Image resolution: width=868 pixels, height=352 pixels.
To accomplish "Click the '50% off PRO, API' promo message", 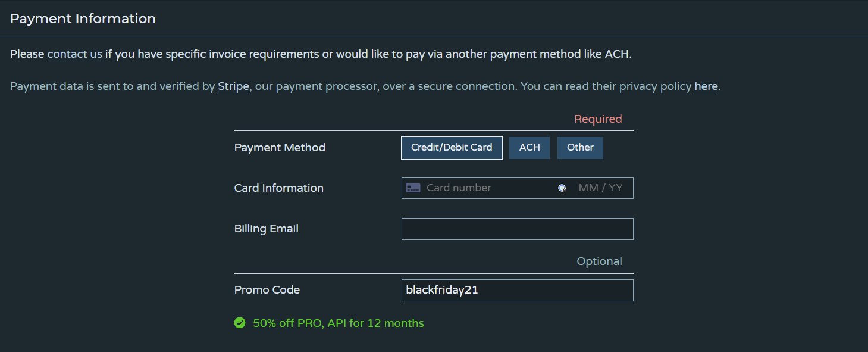I will [339, 323].
